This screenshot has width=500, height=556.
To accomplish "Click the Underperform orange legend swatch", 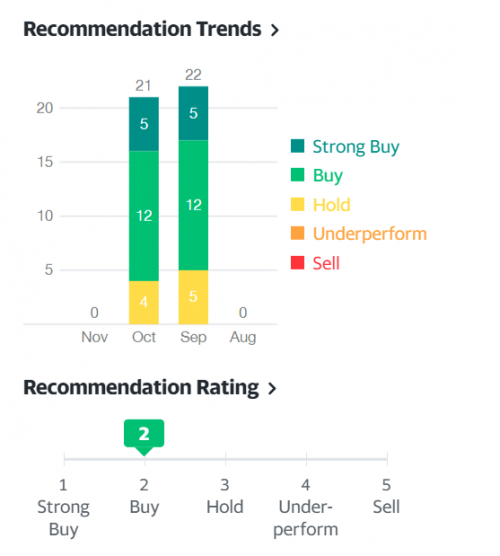I will [297, 233].
